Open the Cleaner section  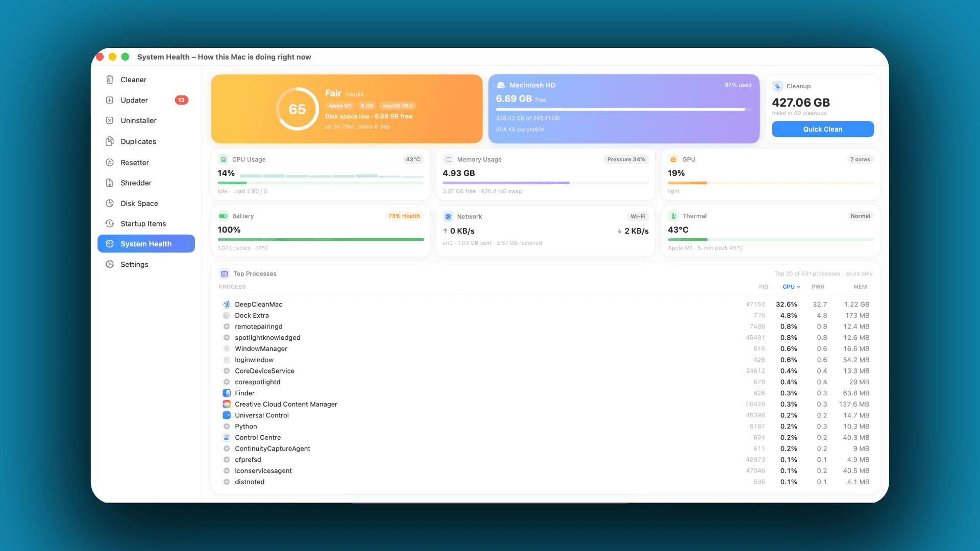click(146, 80)
